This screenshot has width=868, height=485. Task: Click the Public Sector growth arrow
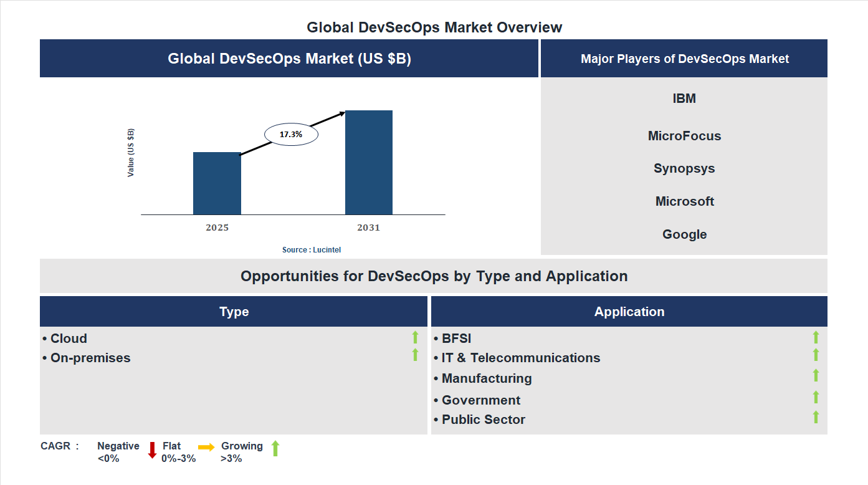click(x=816, y=416)
